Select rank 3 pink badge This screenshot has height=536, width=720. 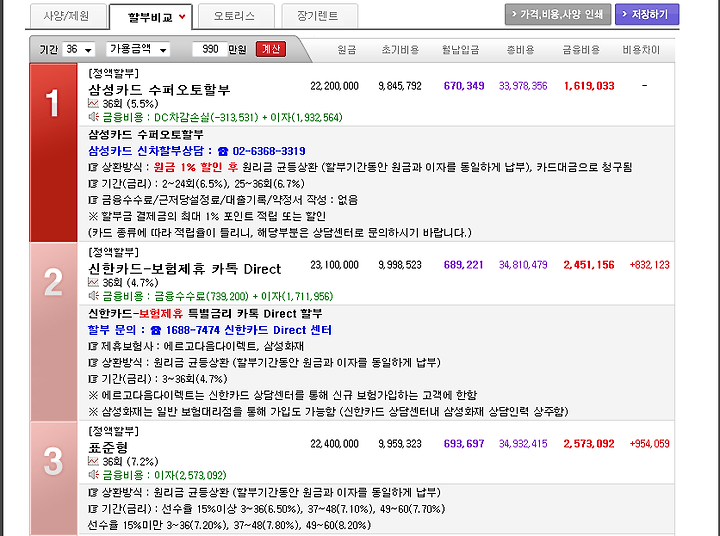(53, 478)
